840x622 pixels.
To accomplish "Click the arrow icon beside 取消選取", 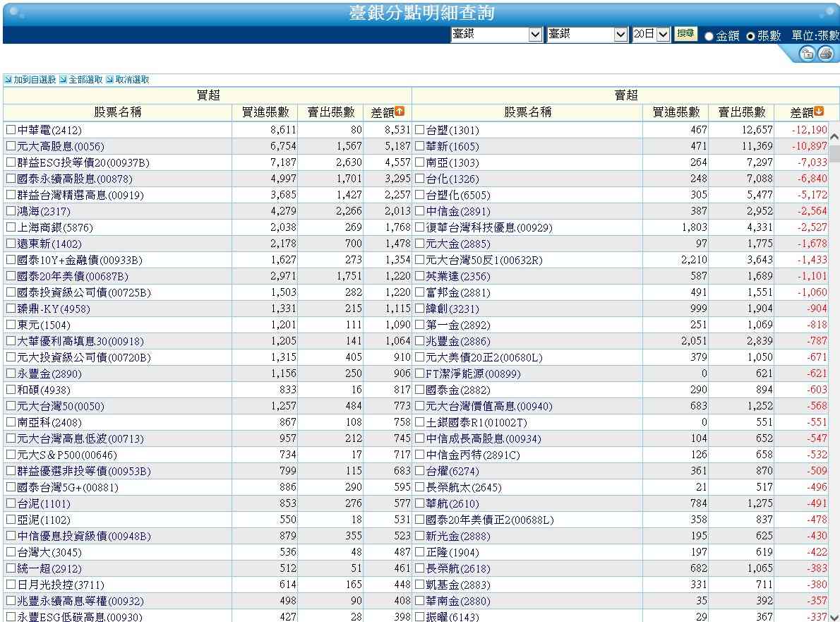I will [x=110, y=80].
